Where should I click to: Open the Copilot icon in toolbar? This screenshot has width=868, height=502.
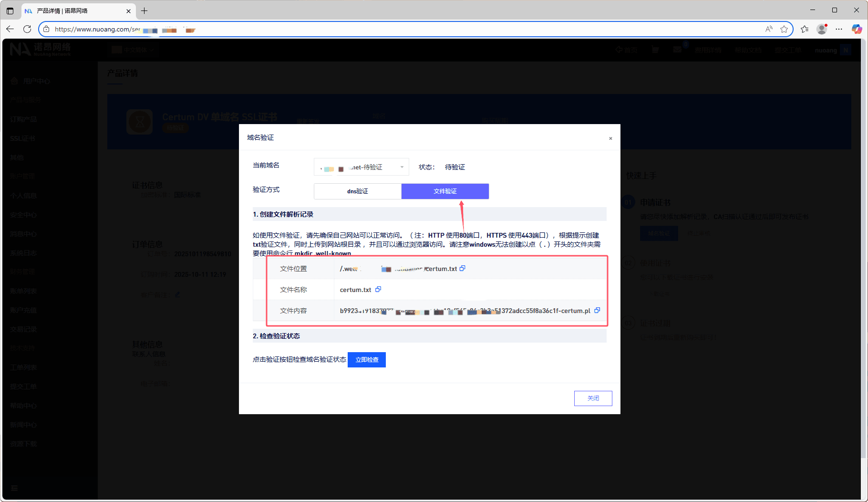click(x=857, y=29)
